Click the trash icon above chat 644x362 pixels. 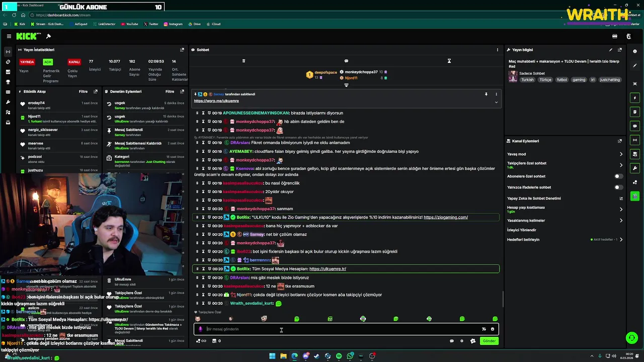point(244,61)
